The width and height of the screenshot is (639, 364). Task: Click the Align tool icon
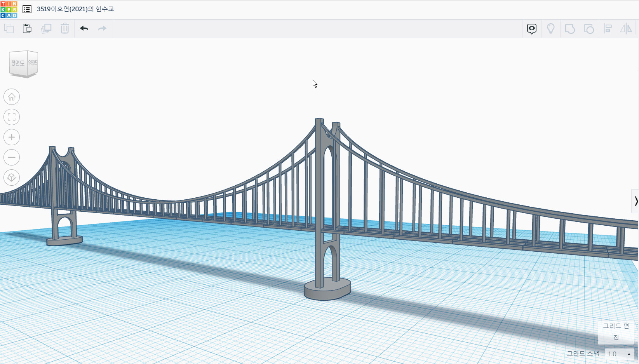tap(608, 29)
